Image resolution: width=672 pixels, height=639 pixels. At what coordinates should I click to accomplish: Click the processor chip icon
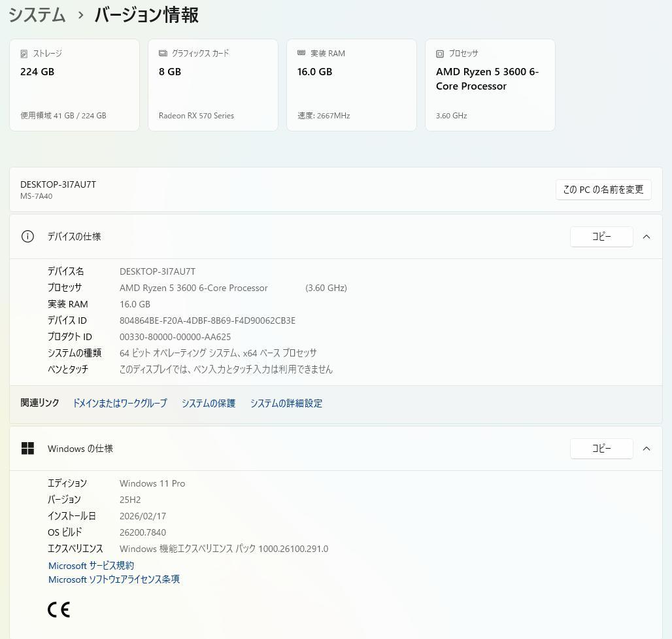click(440, 54)
